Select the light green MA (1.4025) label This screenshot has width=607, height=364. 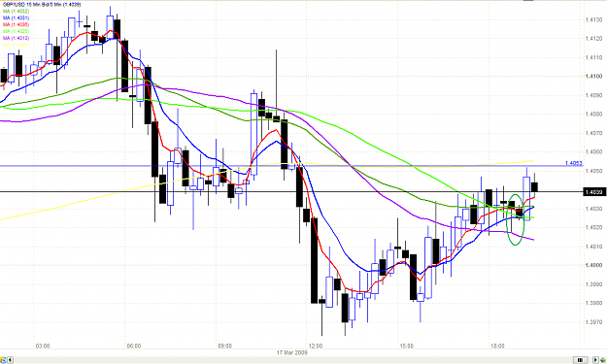click(16, 31)
